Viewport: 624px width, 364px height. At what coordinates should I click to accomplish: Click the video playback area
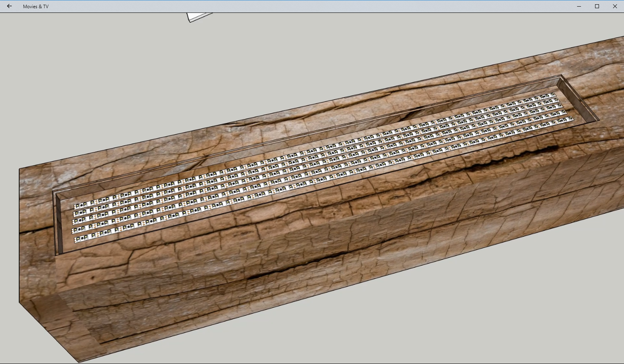click(x=312, y=188)
